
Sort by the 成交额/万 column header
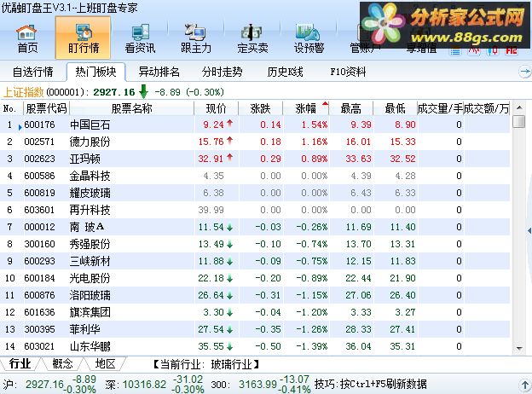[487, 108]
